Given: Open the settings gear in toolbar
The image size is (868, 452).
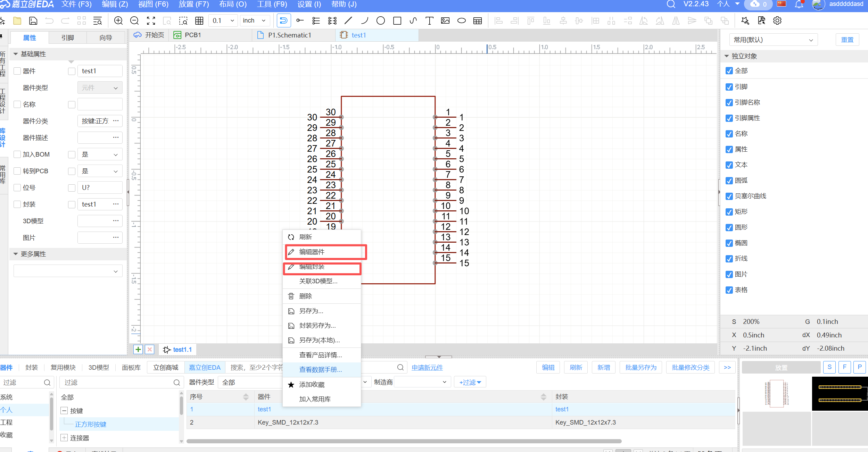Looking at the screenshot, I should [x=777, y=21].
